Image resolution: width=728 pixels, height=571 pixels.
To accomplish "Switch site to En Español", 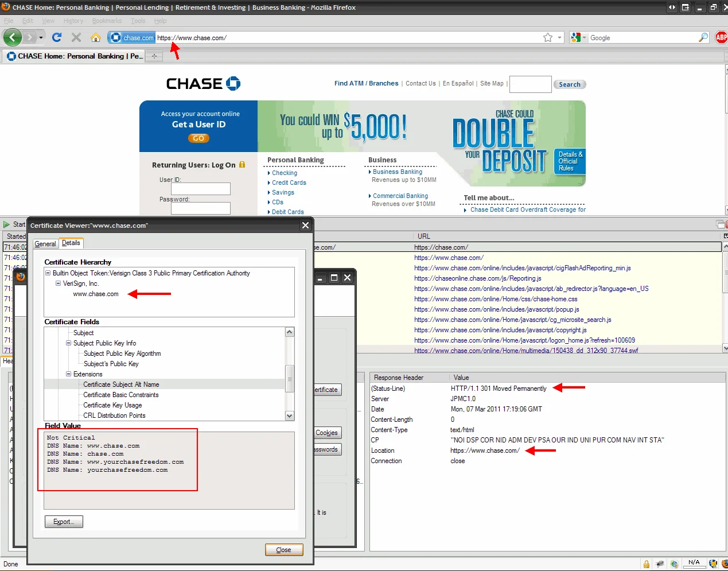I will (458, 83).
